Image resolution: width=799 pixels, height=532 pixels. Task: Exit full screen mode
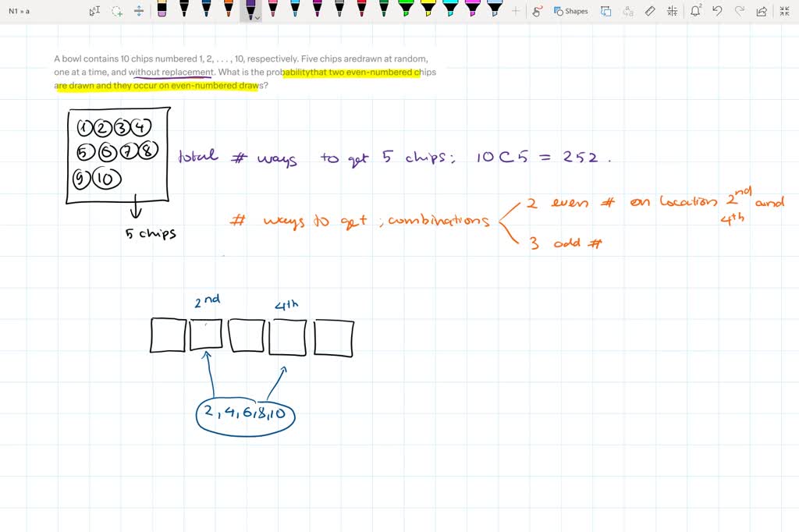[x=784, y=11]
